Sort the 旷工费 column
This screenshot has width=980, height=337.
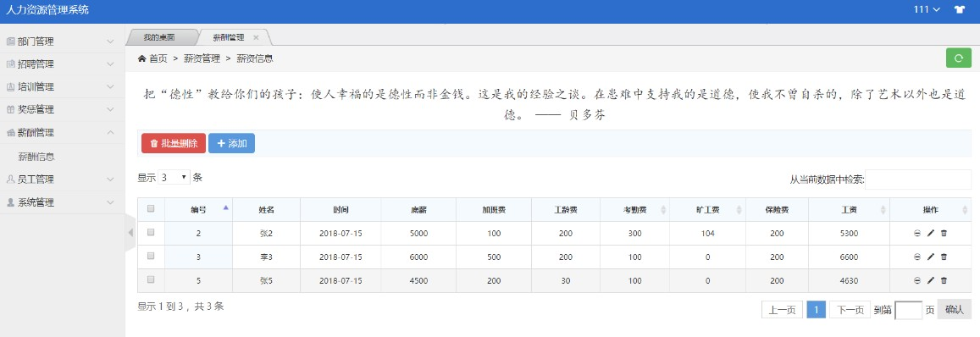coord(739,209)
